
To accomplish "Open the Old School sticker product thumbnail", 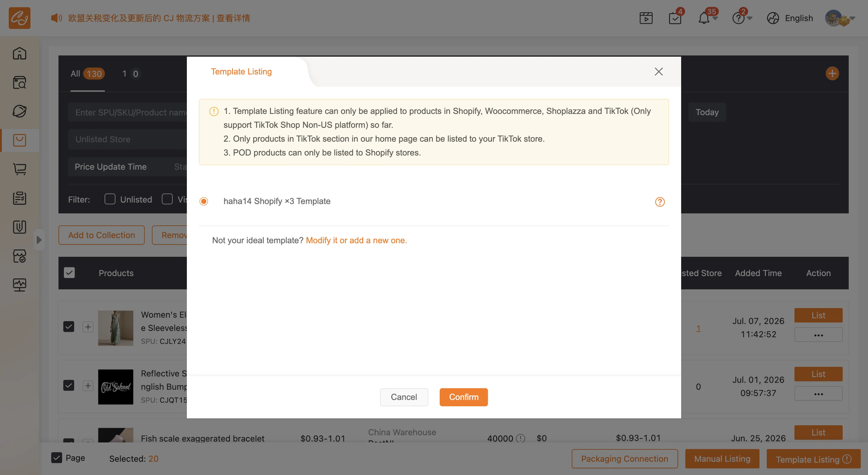I will 115,387.
